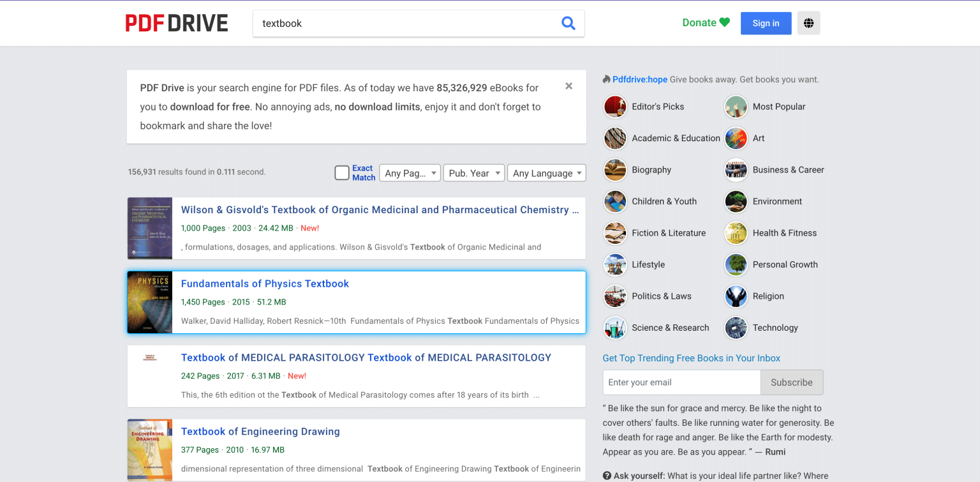
Task: Open the Textbook of Engineering Drawing cover thumbnail
Action: (x=150, y=449)
